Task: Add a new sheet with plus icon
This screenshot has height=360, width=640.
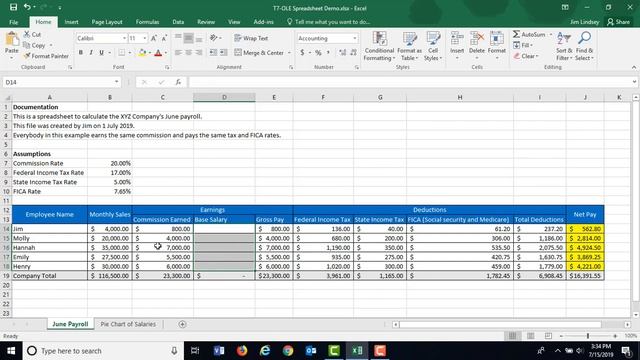Action: [182, 324]
